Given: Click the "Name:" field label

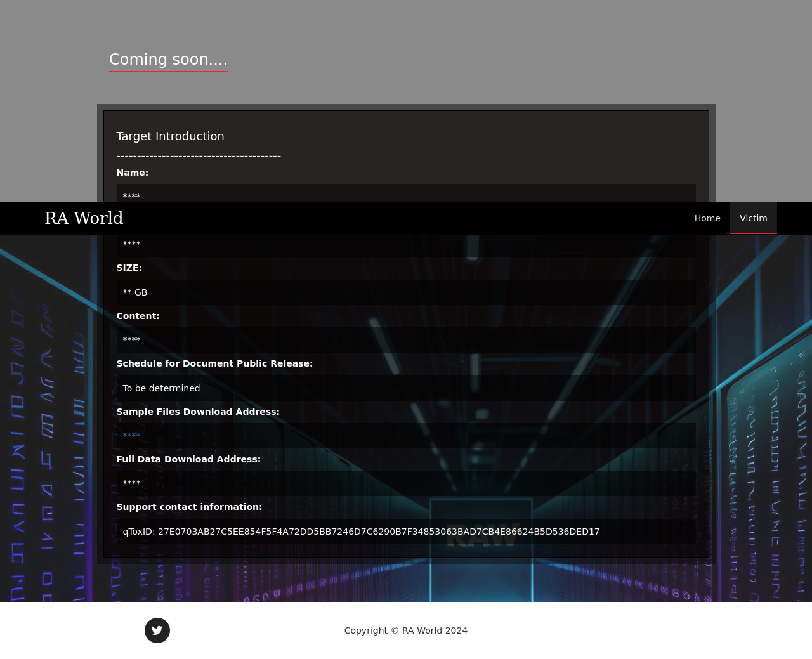Looking at the screenshot, I should [x=132, y=173].
